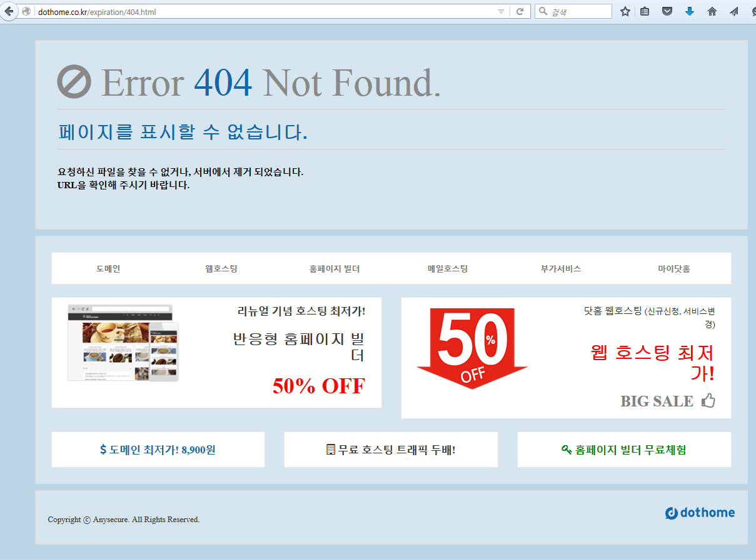Open the 도메인 menu item
Viewport: 756px width, 559px height.
tap(108, 269)
